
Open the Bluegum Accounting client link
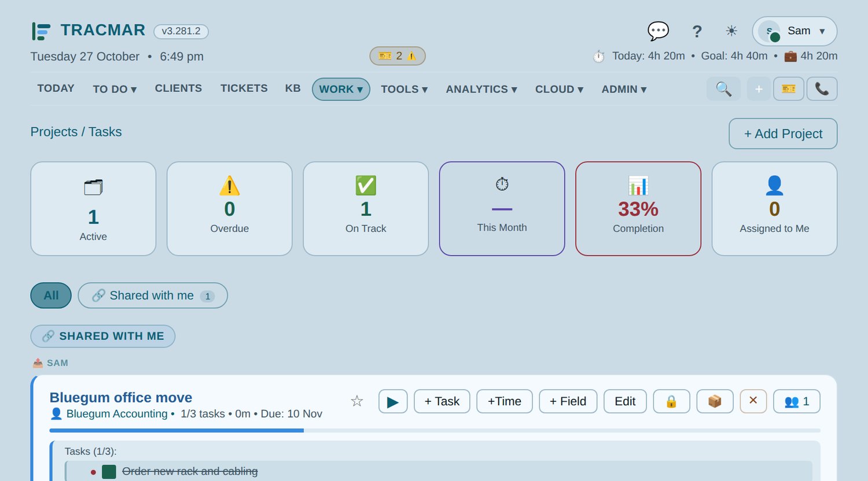(x=116, y=414)
